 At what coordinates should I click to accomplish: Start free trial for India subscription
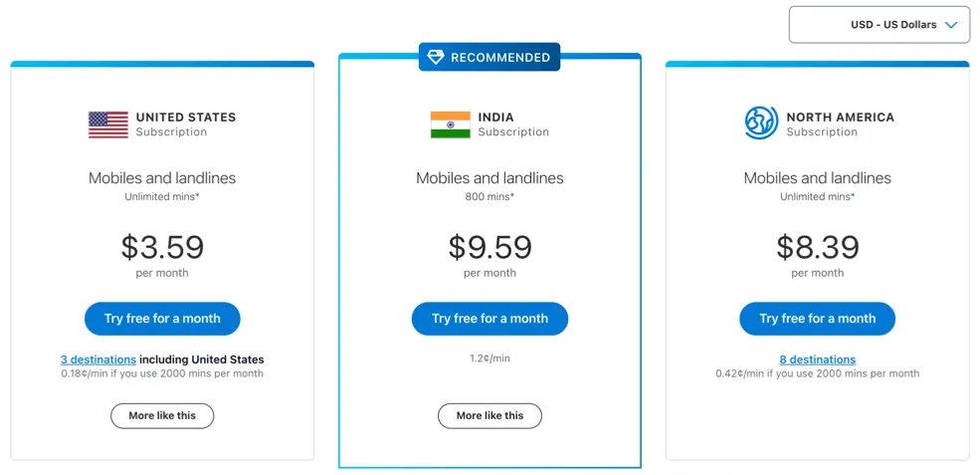490,319
